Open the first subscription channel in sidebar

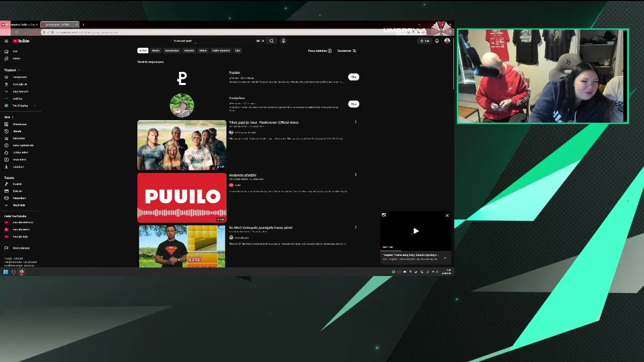pyautogui.click(x=16, y=77)
